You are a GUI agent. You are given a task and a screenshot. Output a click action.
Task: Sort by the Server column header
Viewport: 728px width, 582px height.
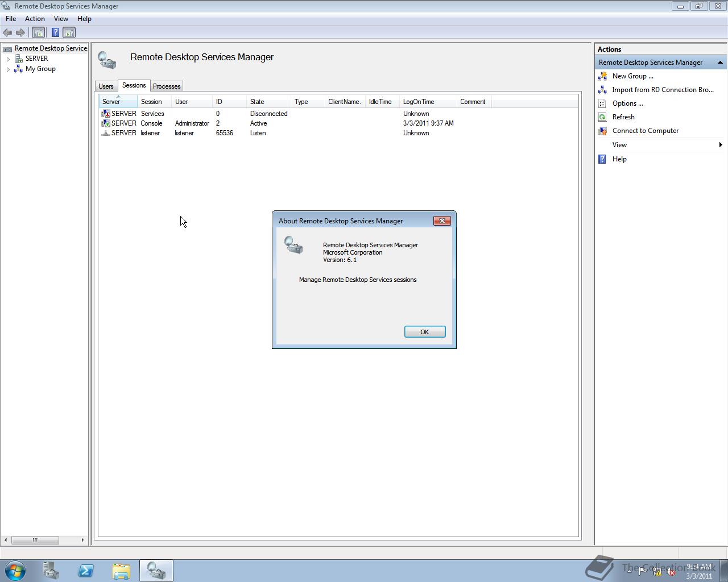point(118,102)
